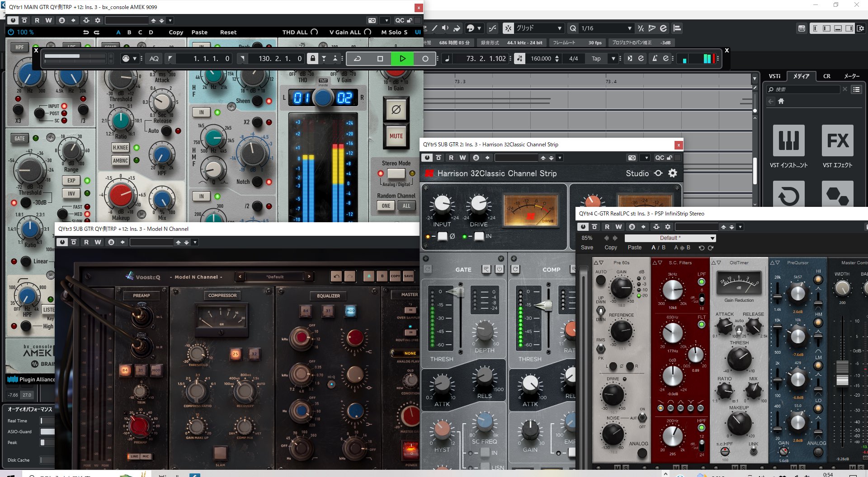Image resolution: width=868 pixels, height=477 pixels.
Task: Select bx_console setting A
Action: [118, 32]
